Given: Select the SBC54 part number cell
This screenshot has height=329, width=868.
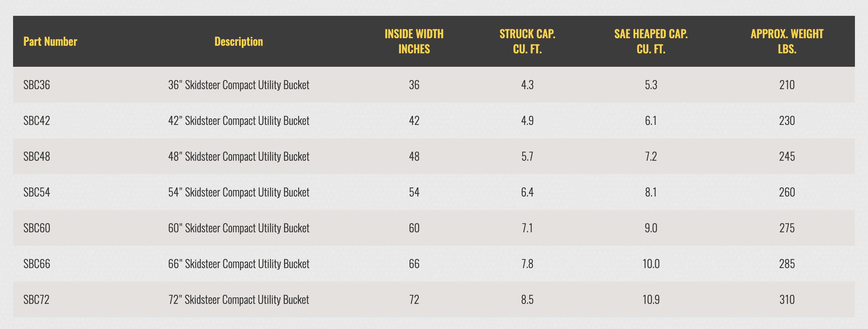Looking at the screenshot, I should [37, 192].
